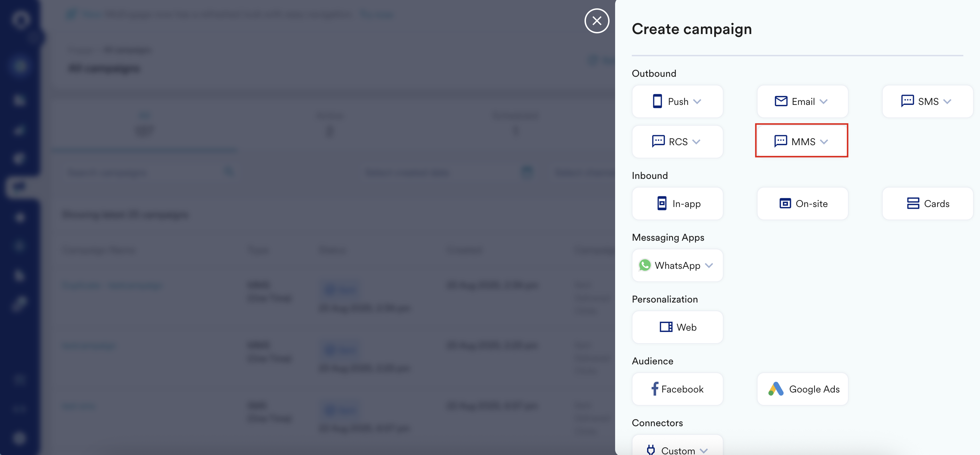
Task: Click the Email envelope icon
Action: tap(781, 101)
